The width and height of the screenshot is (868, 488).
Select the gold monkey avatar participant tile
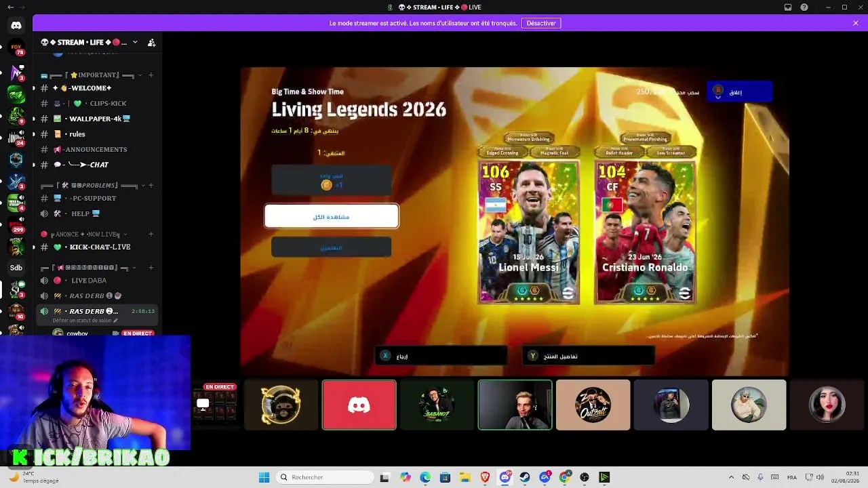[281, 405]
